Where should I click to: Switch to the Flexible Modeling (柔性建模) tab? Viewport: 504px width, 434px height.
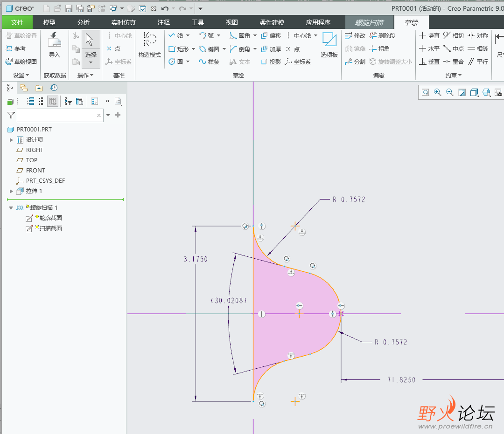(272, 22)
